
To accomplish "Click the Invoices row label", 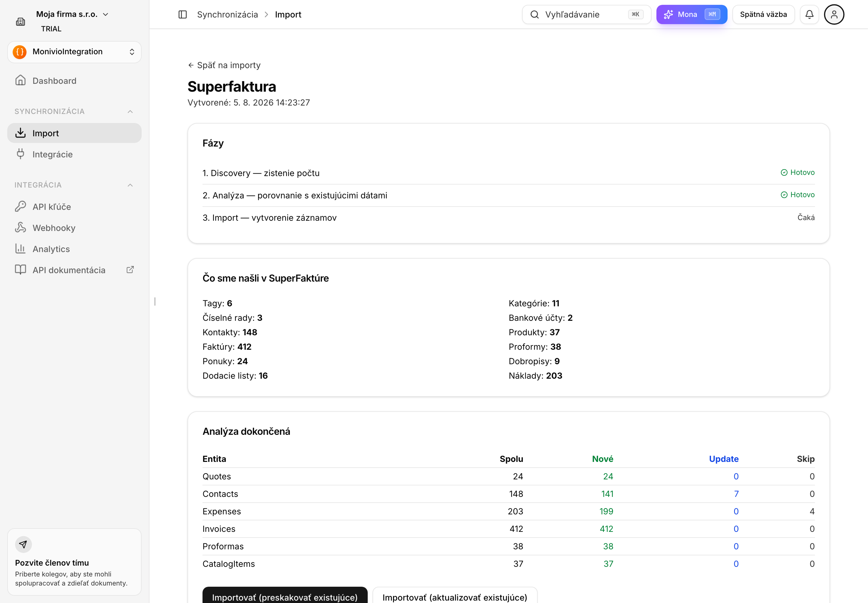I will click(219, 529).
